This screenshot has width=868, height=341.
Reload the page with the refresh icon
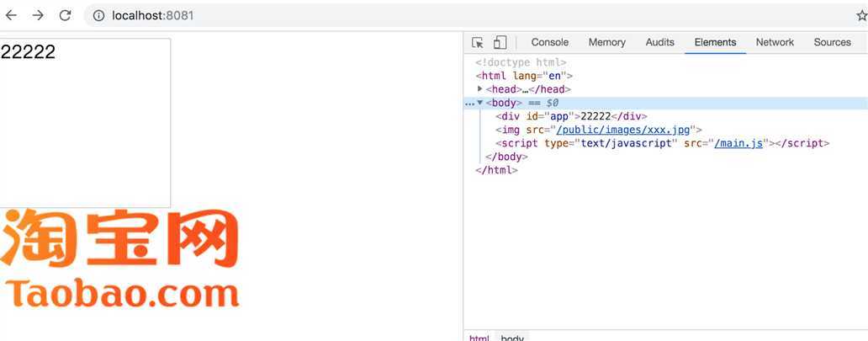66,15
